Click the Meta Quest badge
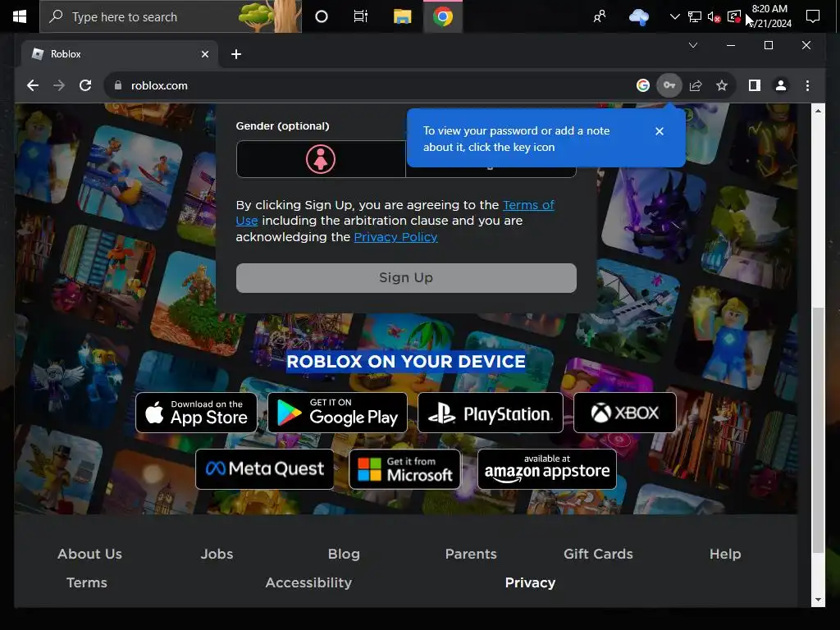 click(x=265, y=469)
